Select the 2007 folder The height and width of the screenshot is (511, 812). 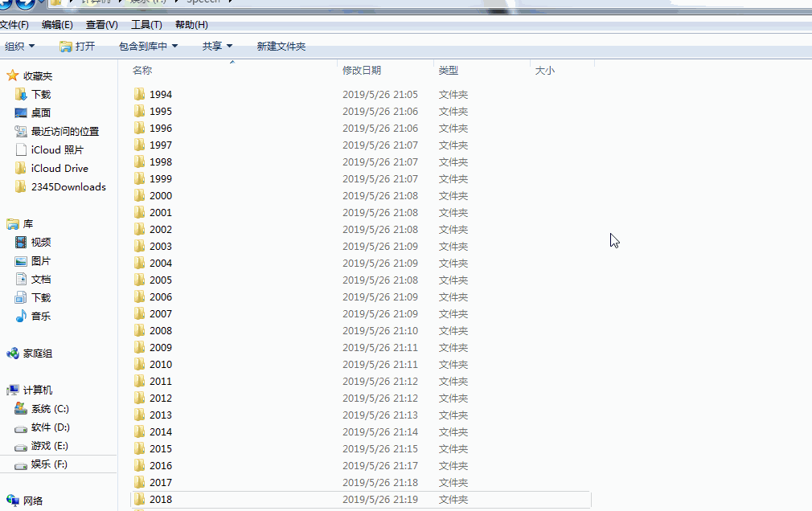click(161, 313)
